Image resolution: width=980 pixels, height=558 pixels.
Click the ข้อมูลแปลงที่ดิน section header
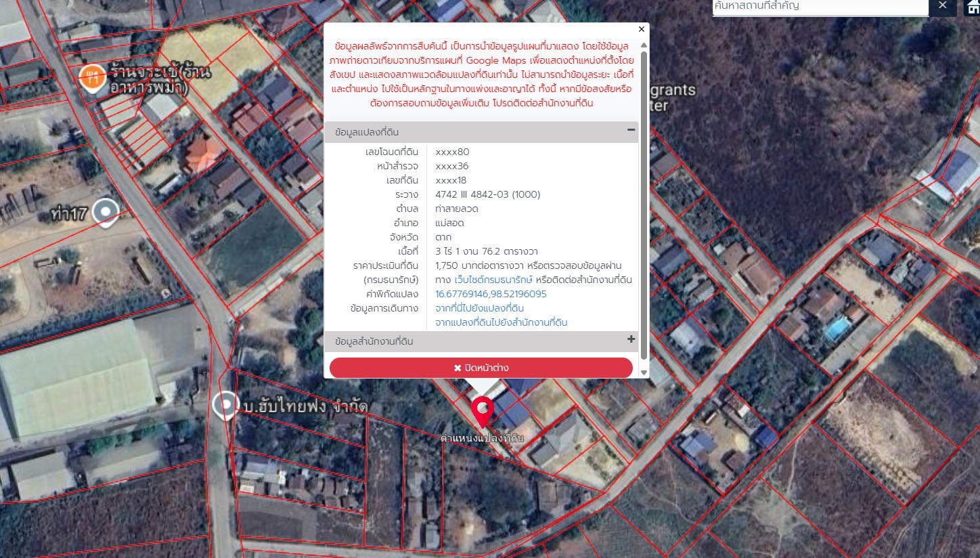point(482,132)
